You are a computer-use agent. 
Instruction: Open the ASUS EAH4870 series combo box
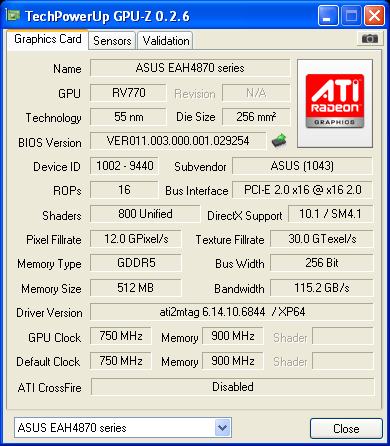coord(123,428)
